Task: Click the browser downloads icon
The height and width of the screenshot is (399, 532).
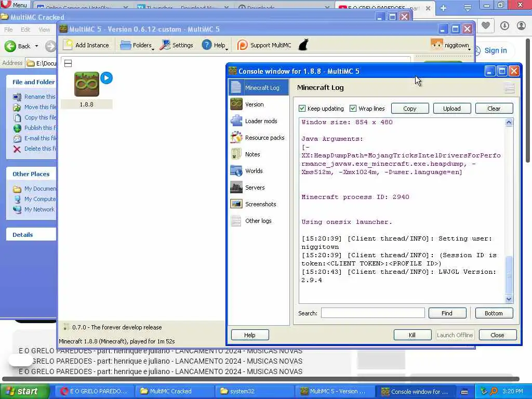Action: pyautogui.click(x=504, y=25)
